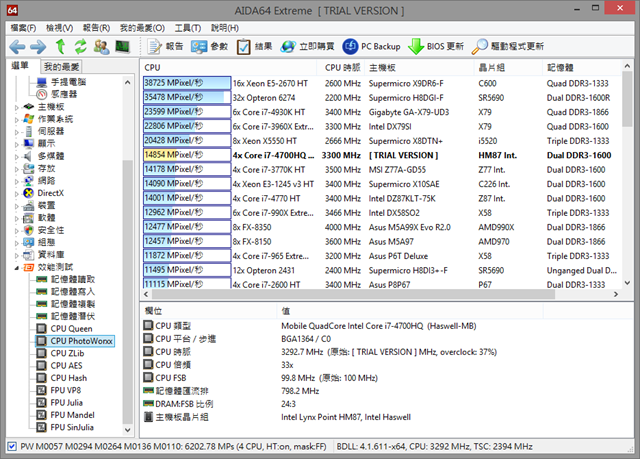
Task: Sort by the 記憶體 column header
Action: 581,68
